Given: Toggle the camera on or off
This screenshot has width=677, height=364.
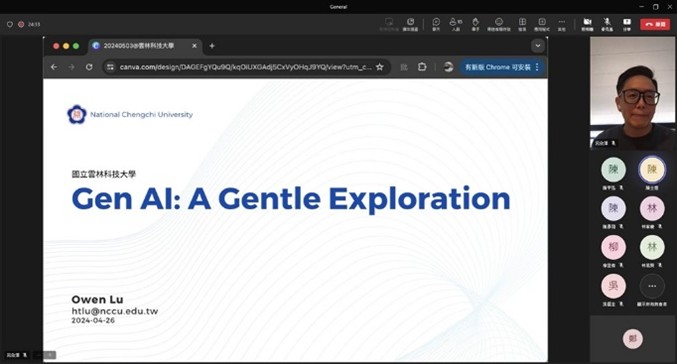Looking at the screenshot, I should point(587,24).
